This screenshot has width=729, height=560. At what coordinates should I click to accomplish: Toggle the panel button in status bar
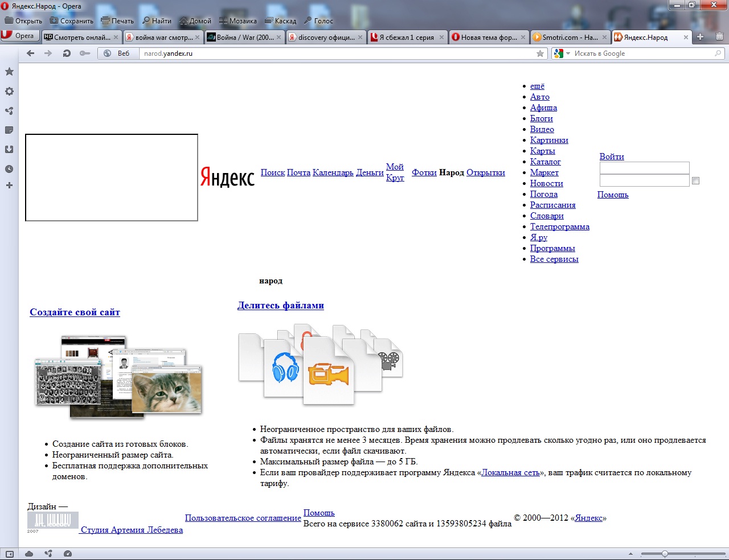(9, 554)
